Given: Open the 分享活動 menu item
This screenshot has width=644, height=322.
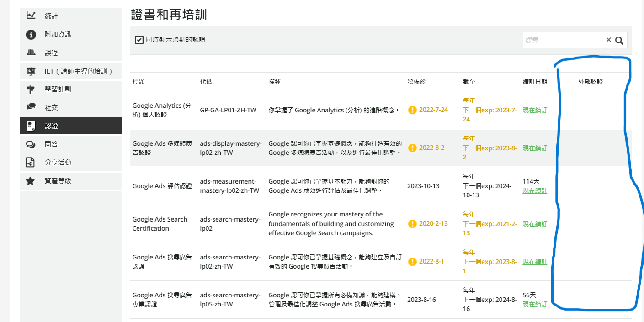Looking at the screenshot, I should tap(71, 162).
